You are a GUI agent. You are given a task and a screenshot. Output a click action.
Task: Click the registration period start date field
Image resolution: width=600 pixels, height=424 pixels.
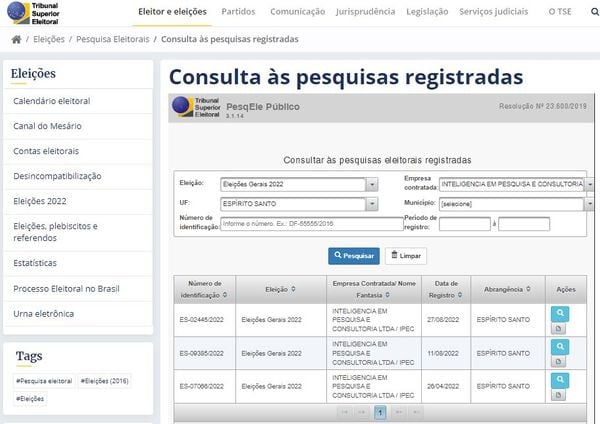point(465,224)
